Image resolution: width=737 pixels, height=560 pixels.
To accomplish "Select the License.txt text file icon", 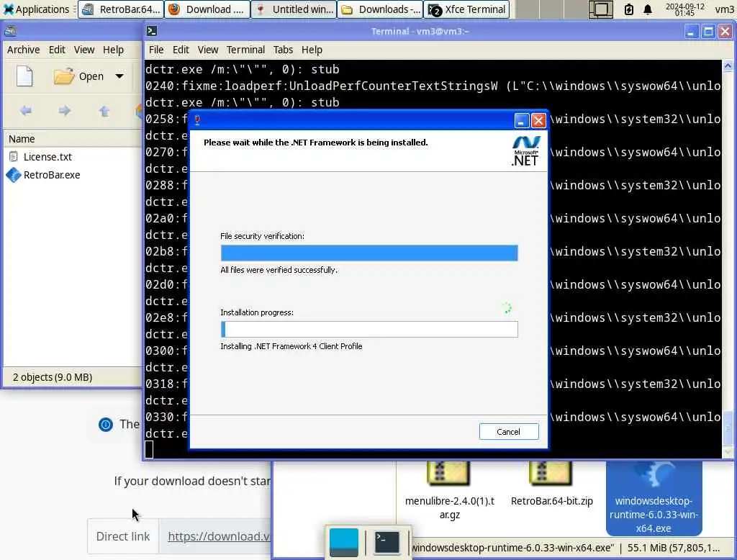I will pyautogui.click(x=14, y=157).
